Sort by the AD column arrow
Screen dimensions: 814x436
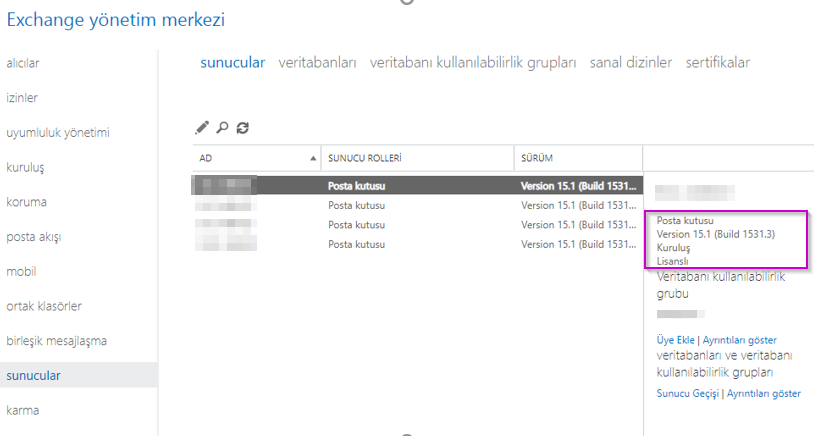point(313,158)
